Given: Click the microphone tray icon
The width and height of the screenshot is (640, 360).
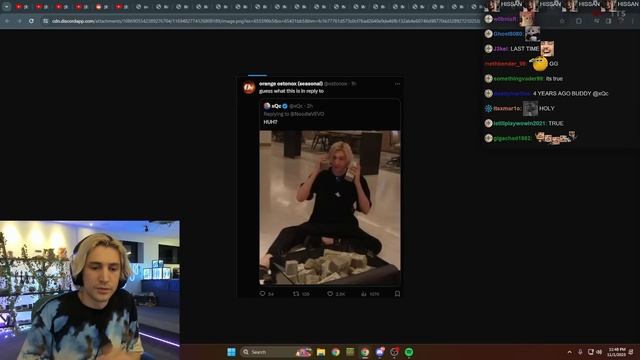Looking at the screenshot, I should pyautogui.click(x=580, y=352).
